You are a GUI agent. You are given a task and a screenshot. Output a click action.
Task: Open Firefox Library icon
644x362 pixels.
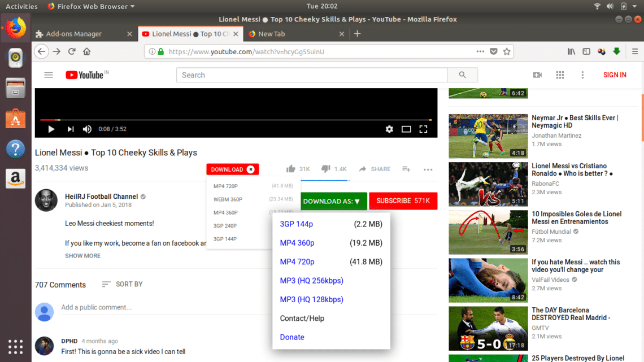coord(571,51)
